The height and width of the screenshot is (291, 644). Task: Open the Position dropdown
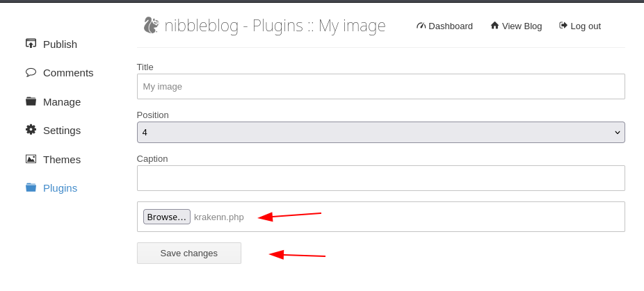[380, 132]
